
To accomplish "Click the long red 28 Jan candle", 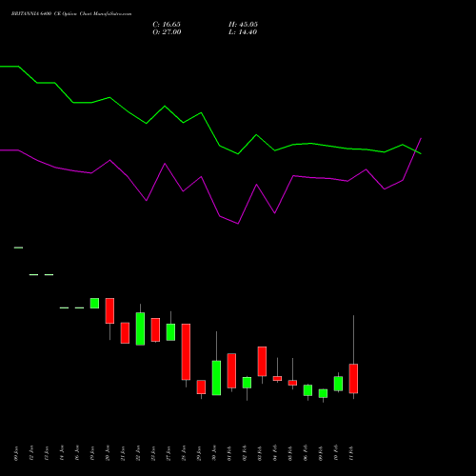I will [186, 351].
